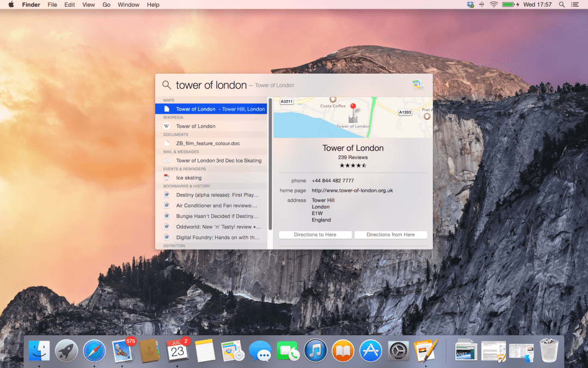Open the green FaceTime icon in Dock
This screenshot has height=368, width=588.
[x=287, y=351]
